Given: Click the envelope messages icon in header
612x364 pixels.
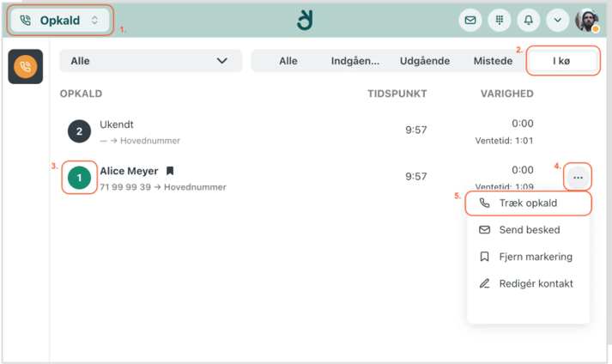Looking at the screenshot, I should click(x=470, y=20).
